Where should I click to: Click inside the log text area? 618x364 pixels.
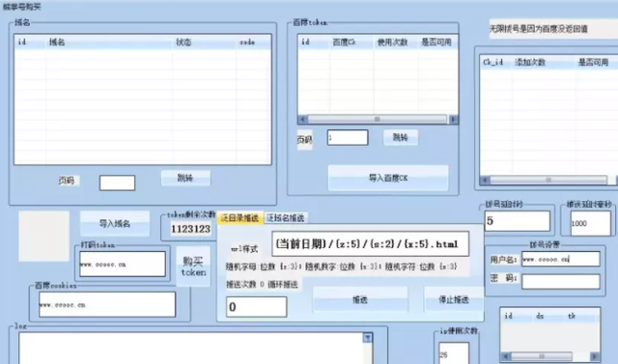tap(191, 349)
